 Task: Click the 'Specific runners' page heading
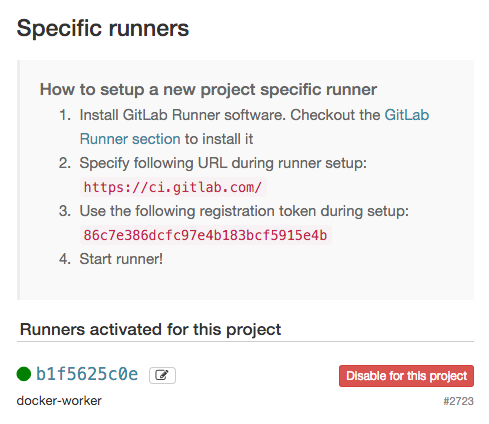point(103,28)
